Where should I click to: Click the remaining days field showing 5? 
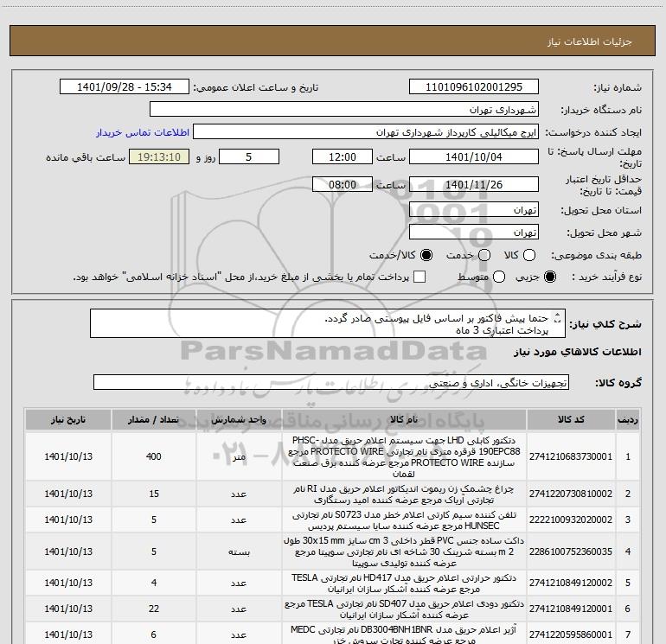(249, 156)
